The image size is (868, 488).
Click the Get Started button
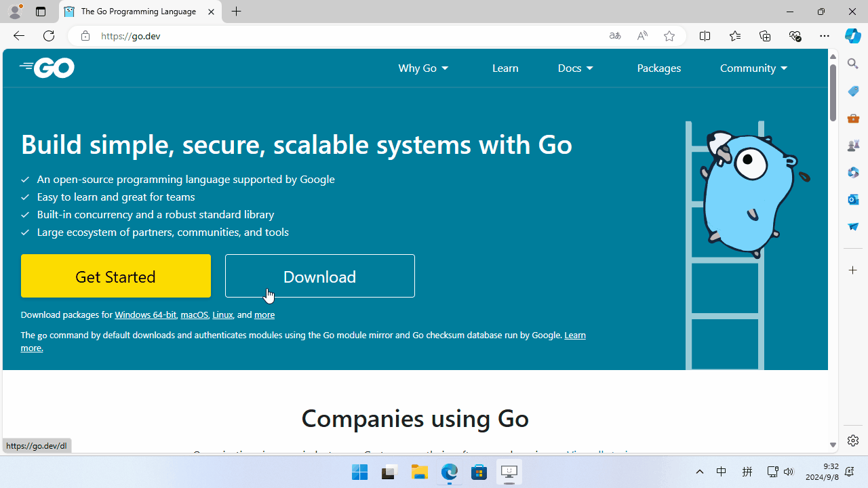pos(115,276)
